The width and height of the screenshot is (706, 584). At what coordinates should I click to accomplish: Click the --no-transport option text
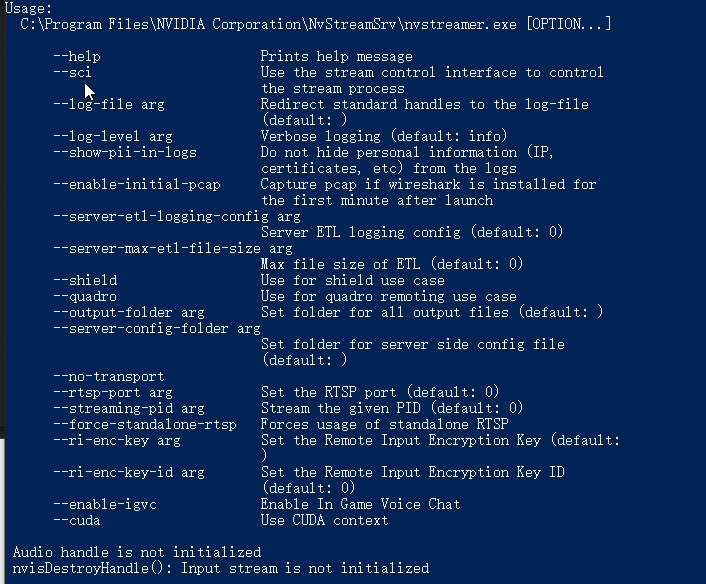click(109, 376)
